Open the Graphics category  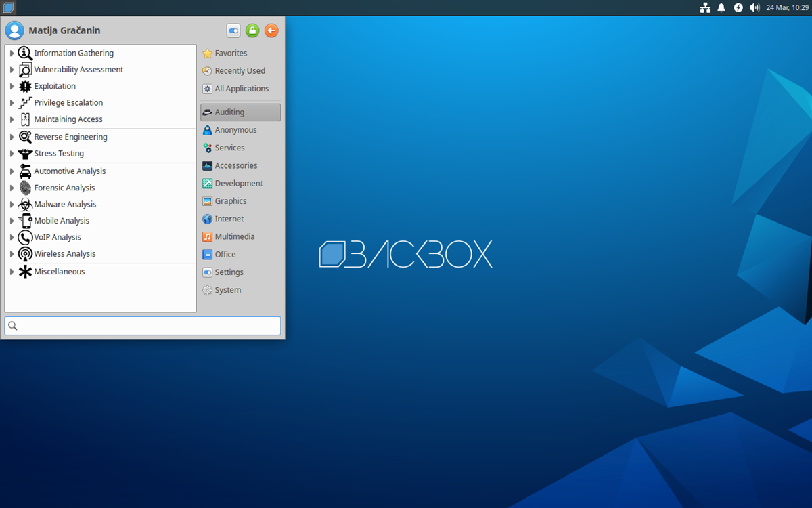(240, 201)
